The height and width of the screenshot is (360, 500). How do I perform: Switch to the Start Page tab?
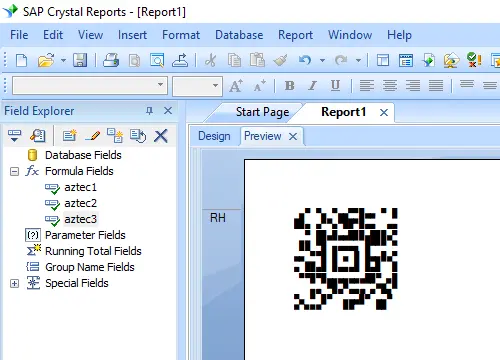click(262, 112)
